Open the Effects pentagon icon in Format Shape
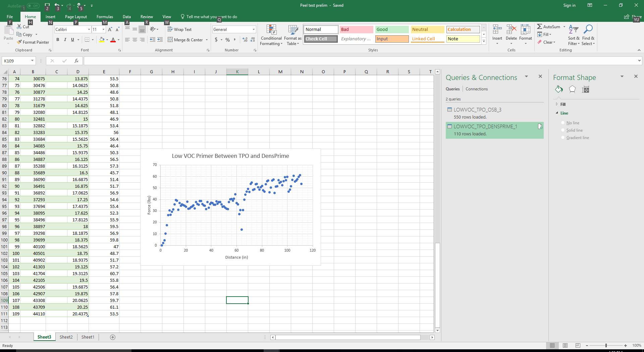644x352 pixels. [x=572, y=89]
